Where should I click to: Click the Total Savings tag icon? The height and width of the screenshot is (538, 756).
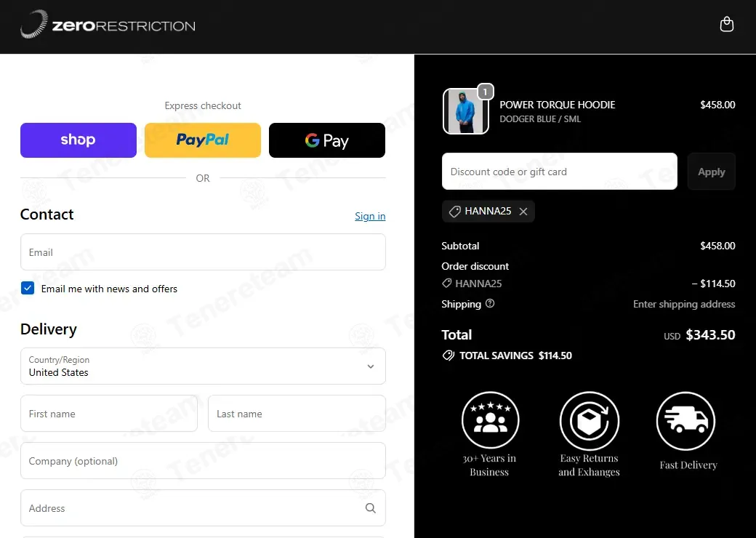point(449,356)
